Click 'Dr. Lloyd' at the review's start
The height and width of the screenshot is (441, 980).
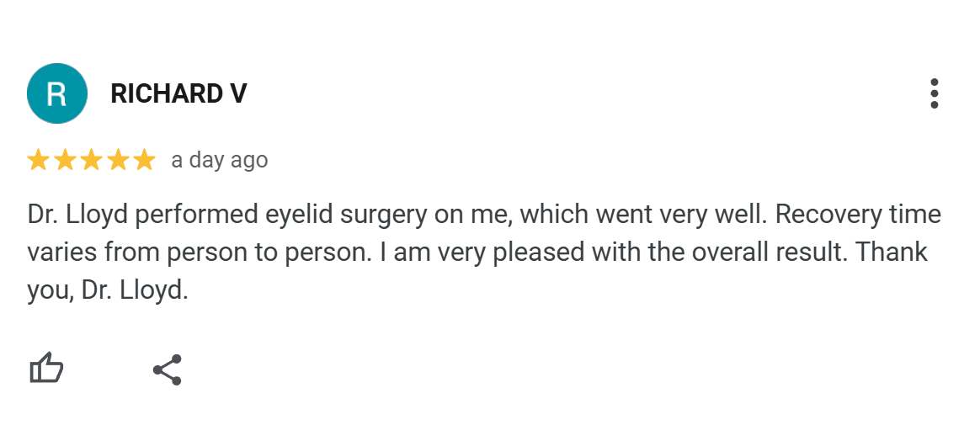[77, 215]
